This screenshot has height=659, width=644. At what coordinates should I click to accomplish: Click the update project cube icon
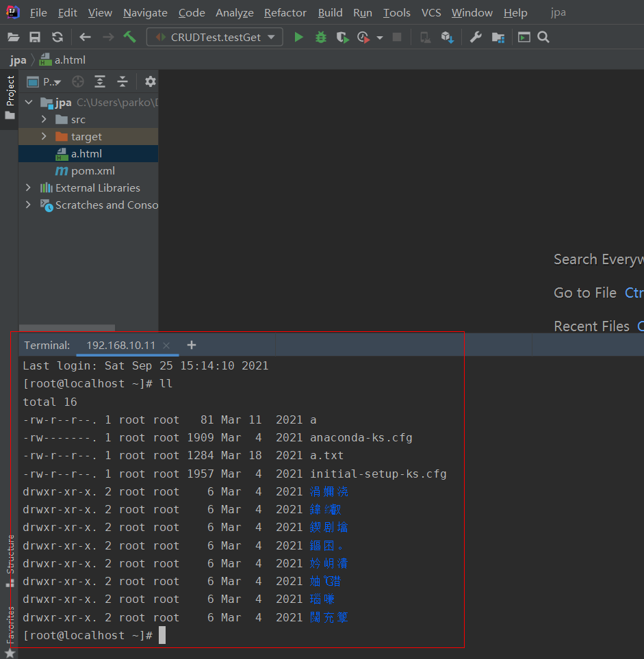(x=448, y=38)
